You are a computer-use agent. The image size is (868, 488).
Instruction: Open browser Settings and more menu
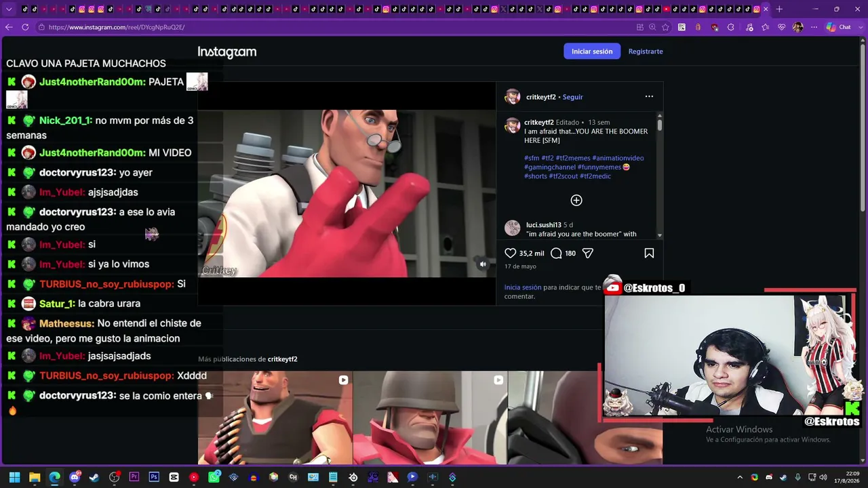point(814,27)
